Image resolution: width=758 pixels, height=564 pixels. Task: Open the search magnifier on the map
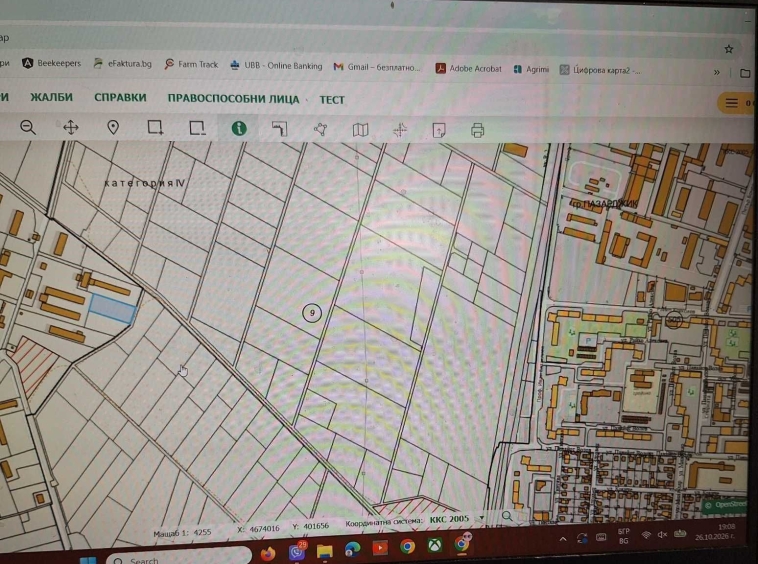507,516
